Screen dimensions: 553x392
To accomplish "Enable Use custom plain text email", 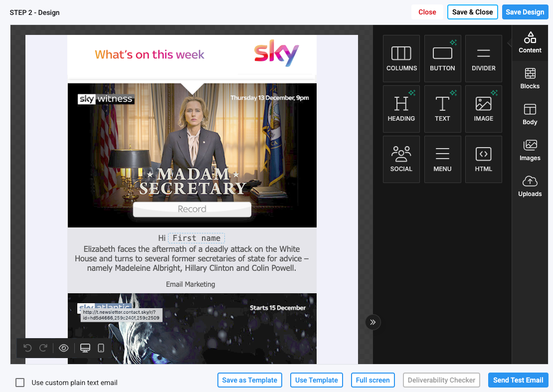I will 20,383.
